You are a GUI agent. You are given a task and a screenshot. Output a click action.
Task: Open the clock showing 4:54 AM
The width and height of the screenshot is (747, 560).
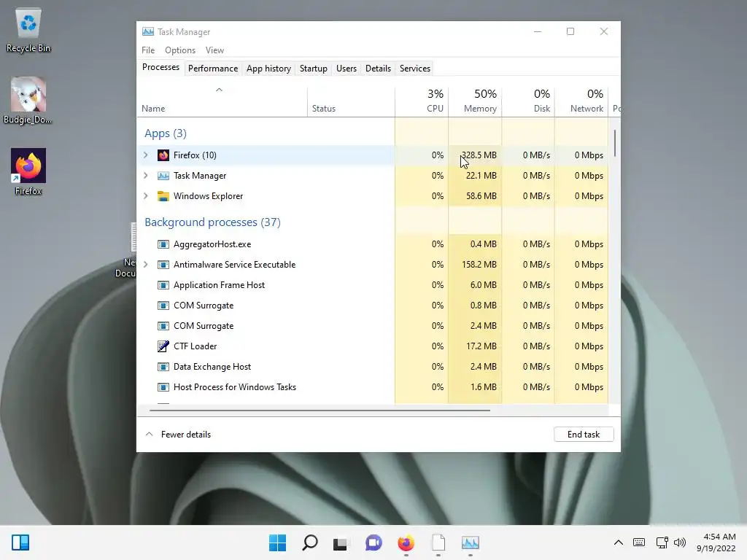click(716, 542)
